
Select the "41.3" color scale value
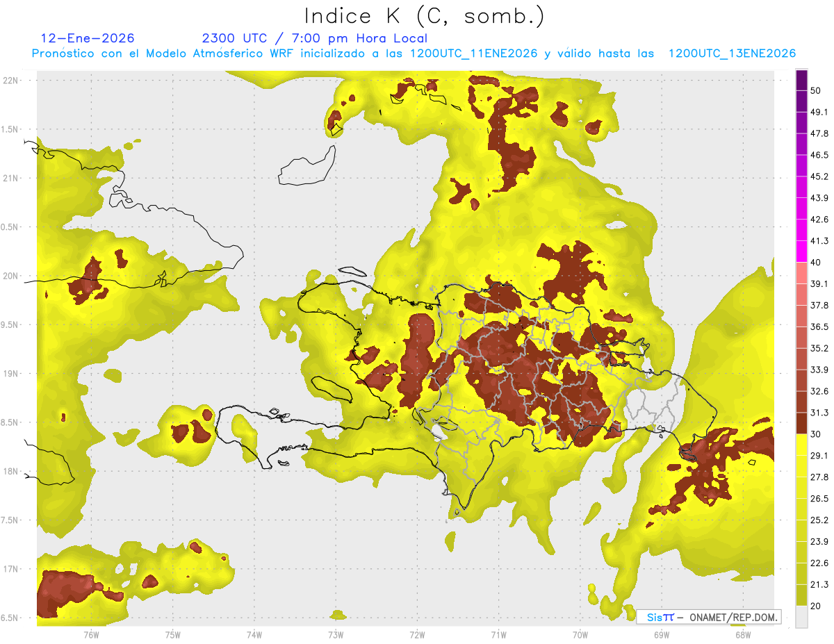pyautogui.click(x=819, y=241)
